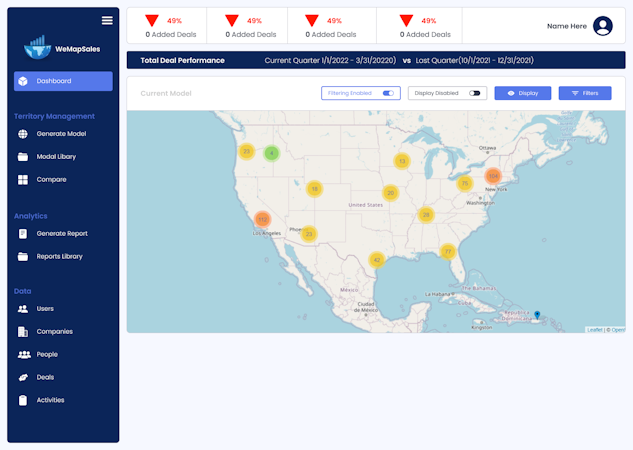Image resolution: width=633 pixels, height=450 pixels.
Task: Click the yellow 75 cluster marker
Action: [465, 183]
